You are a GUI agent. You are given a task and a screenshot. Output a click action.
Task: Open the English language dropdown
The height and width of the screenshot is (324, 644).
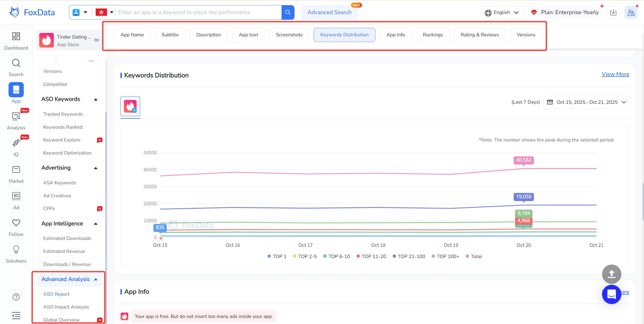(501, 13)
